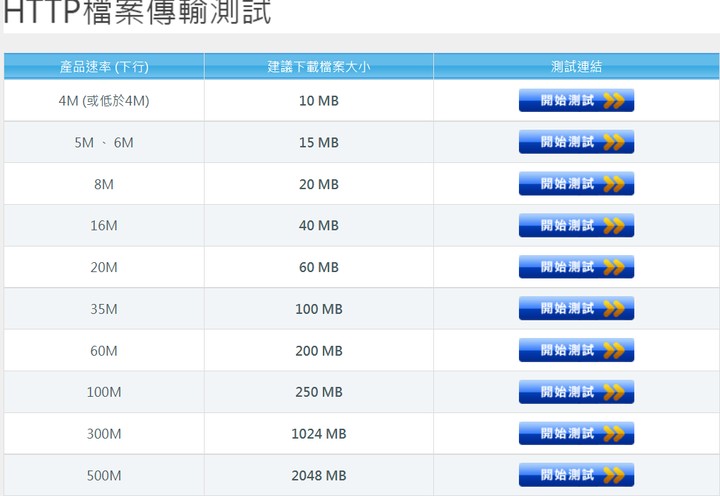
Task: Click the 測試連結 column header
Action: [576, 67]
